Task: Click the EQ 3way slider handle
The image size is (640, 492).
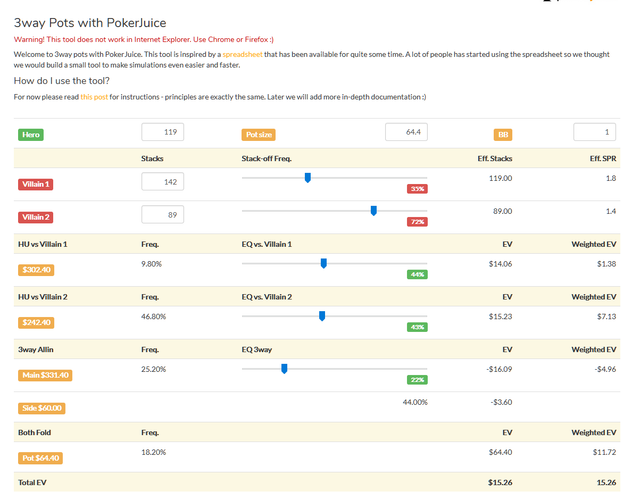Action: click(284, 369)
